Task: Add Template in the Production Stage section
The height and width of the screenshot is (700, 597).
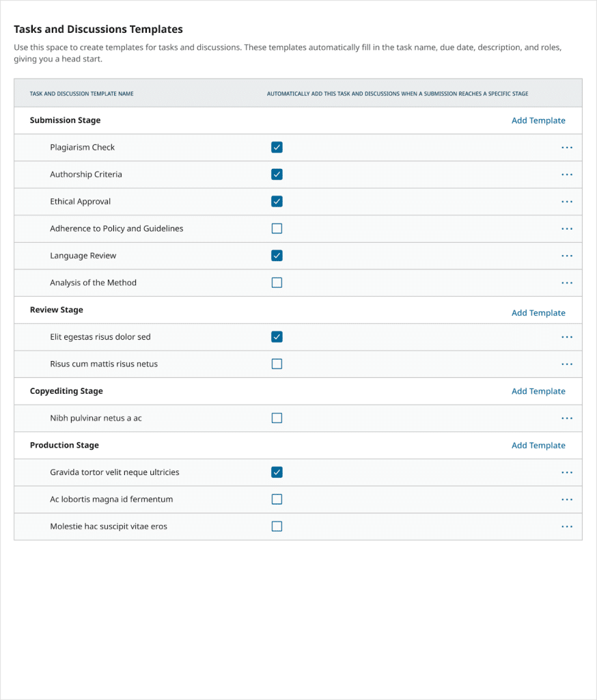Action: (538, 446)
